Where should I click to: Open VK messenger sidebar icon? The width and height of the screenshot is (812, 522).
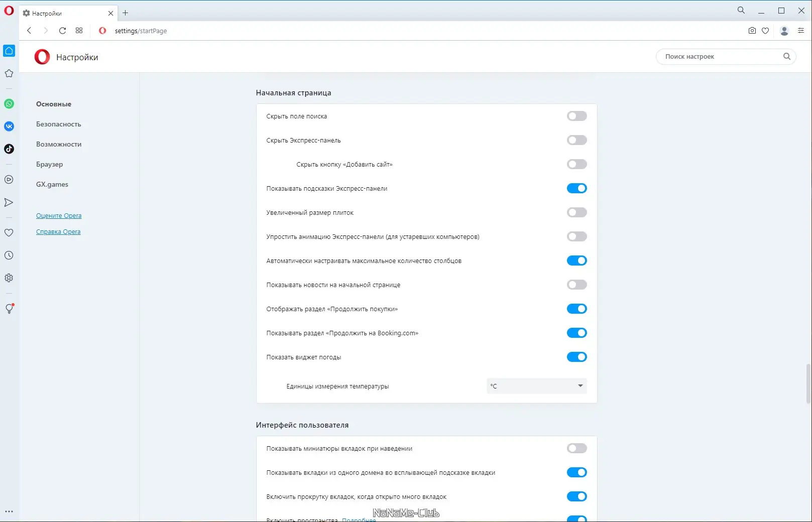click(x=9, y=126)
